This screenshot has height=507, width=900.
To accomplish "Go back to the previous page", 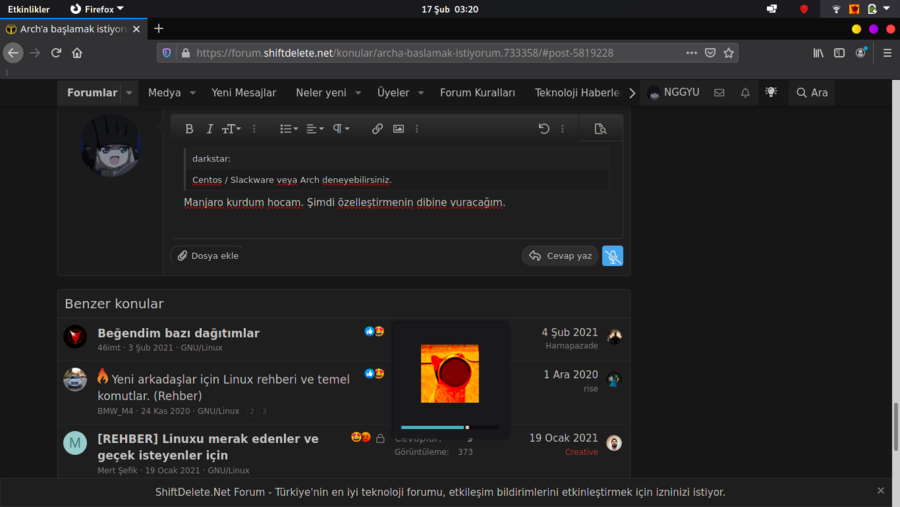I will (x=13, y=53).
